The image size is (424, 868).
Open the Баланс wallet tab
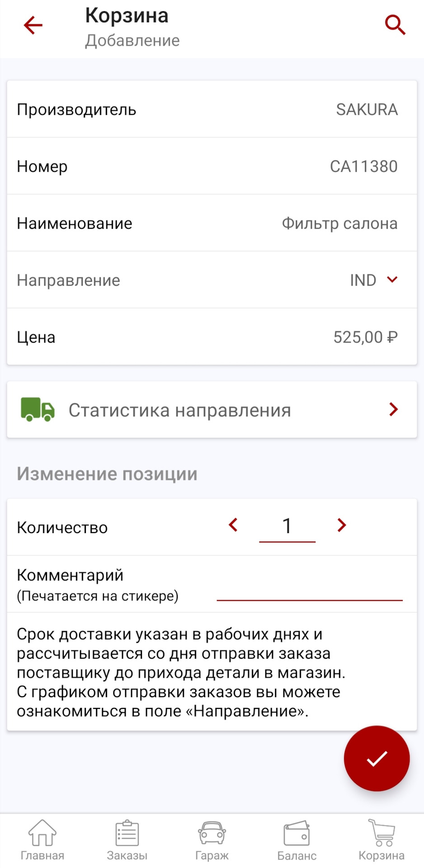pos(297,840)
